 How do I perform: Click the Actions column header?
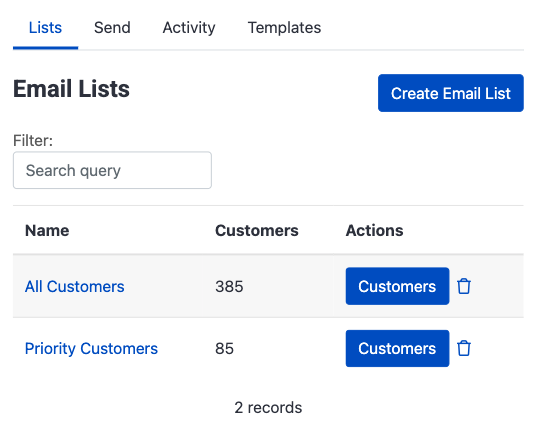374,230
